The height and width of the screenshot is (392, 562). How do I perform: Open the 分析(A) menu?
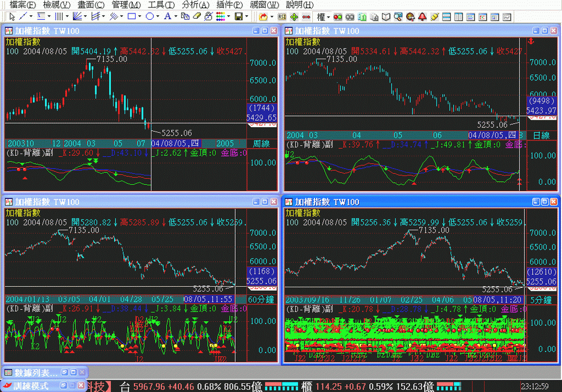pos(195,4)
